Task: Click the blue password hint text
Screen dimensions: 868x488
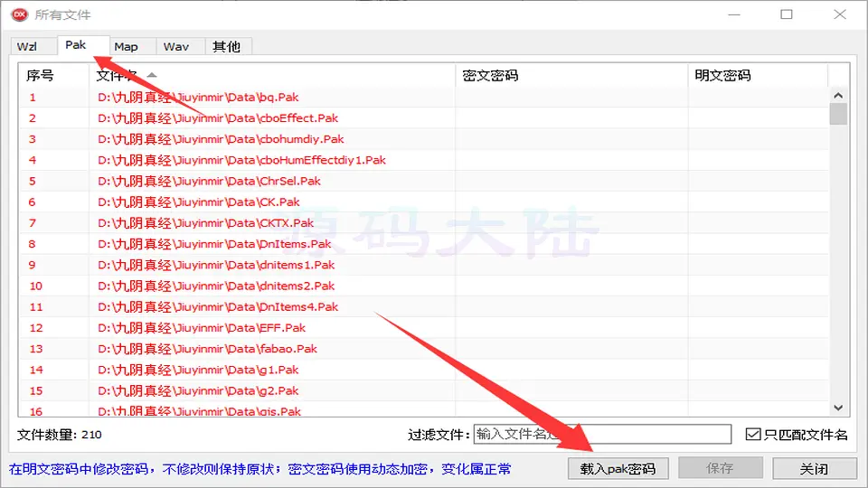Action: (259, 469)
